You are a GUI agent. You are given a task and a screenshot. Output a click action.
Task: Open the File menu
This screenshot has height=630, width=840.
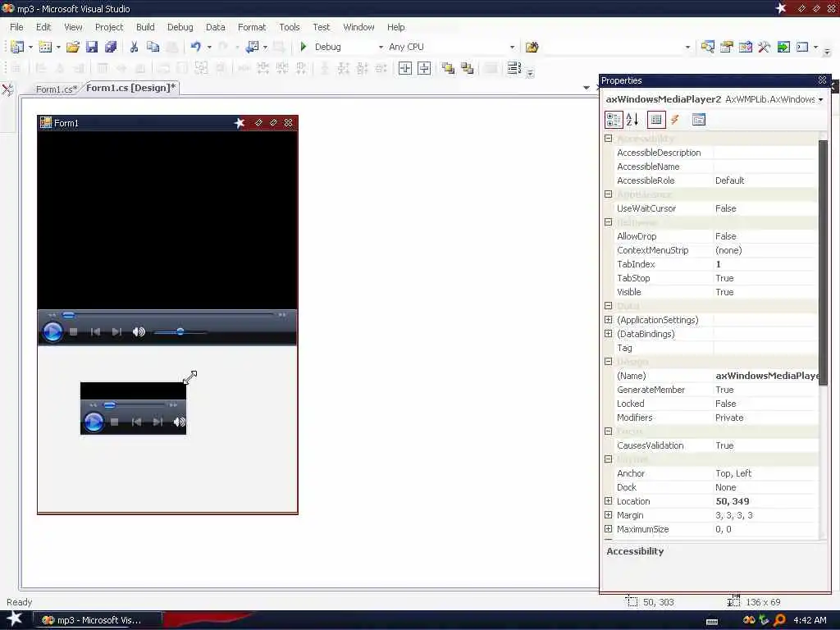coord(16,27)
